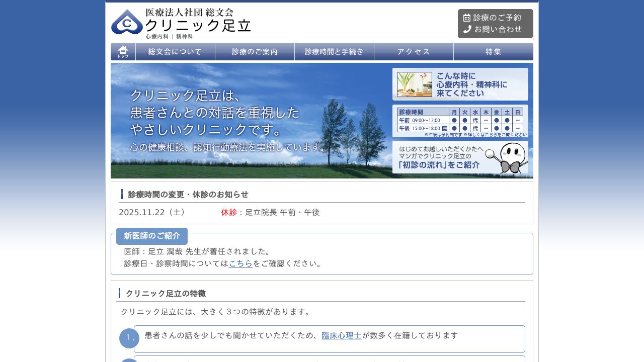
Task: Select the 診療時間と手続き tab
Action: [x=334, y=52]
